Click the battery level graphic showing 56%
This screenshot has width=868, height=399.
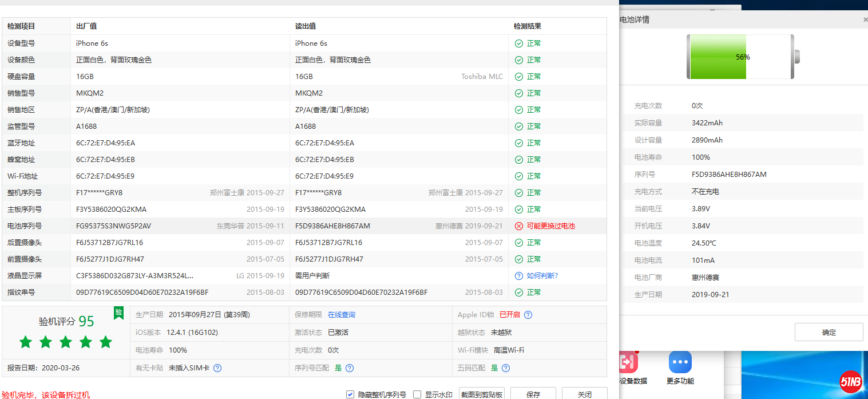743,57
